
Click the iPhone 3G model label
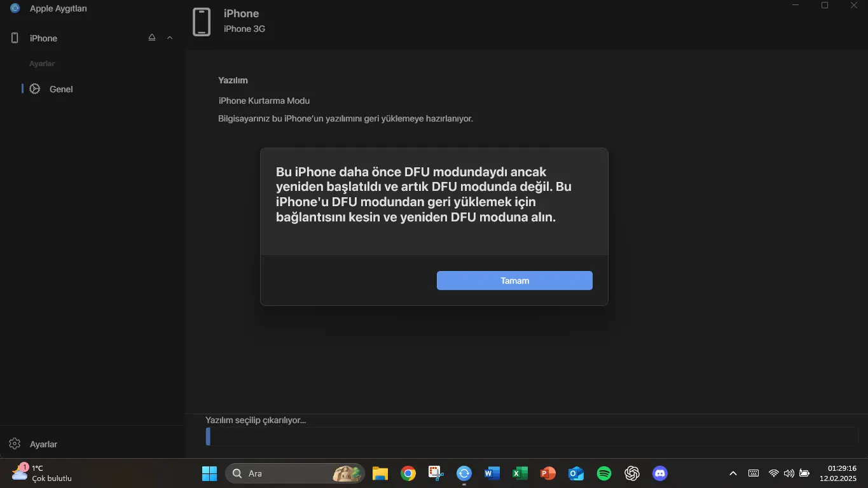[244, 29]
